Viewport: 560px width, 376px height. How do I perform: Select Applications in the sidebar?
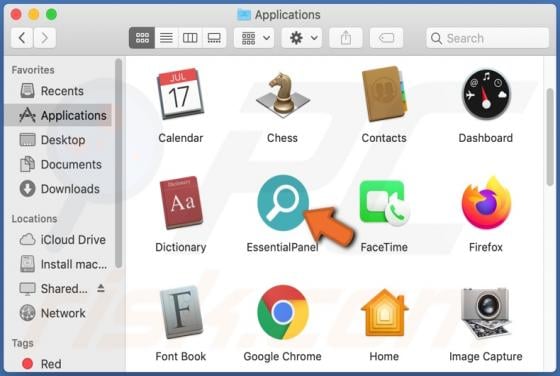point(59,115)
